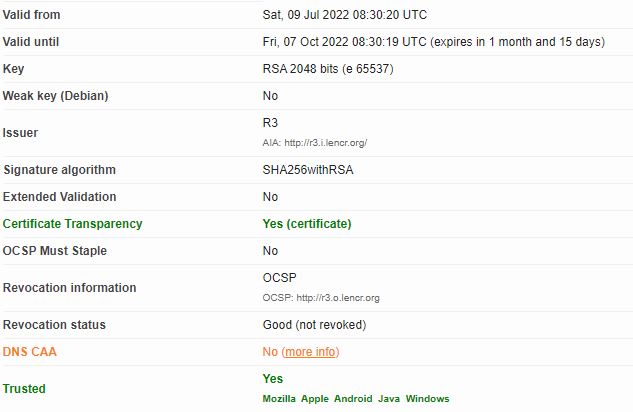This screenshot has height=412, width=633.
Task: Click the orange "DNS CAA" label
Action: (31, 352)
